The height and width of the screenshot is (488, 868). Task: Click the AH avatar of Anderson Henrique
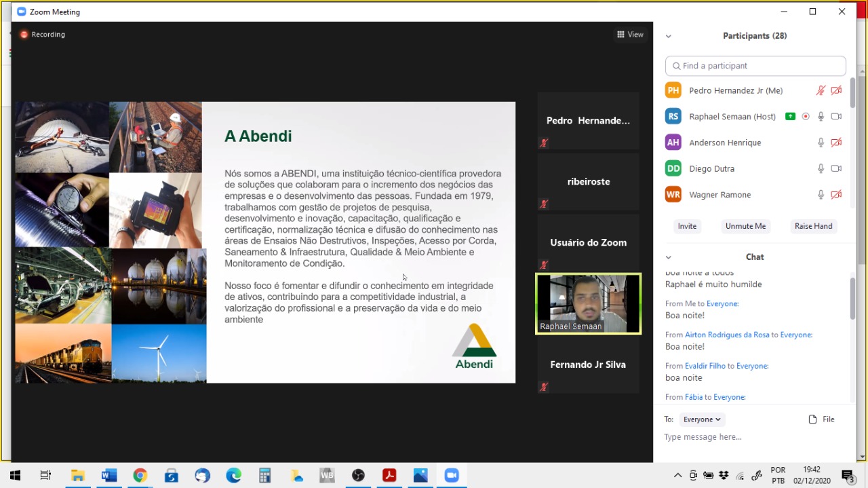[x=673, y=143]
